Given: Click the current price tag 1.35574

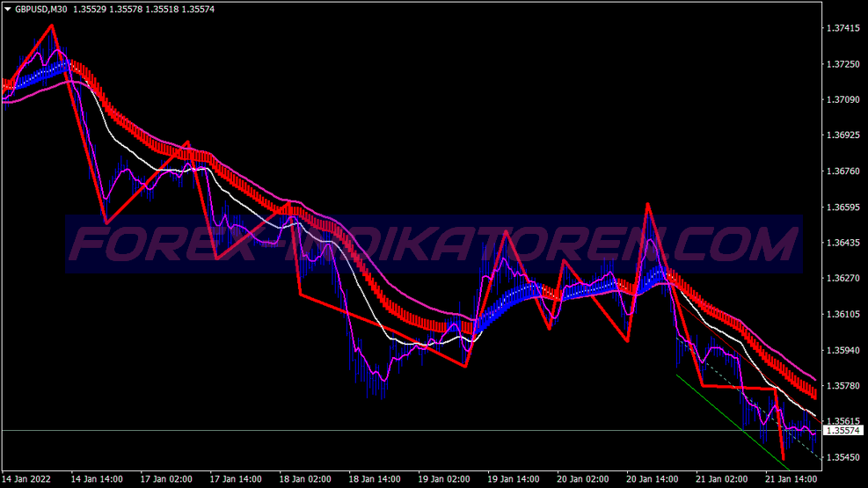Looking at the screenshot, I should point(842,431).
